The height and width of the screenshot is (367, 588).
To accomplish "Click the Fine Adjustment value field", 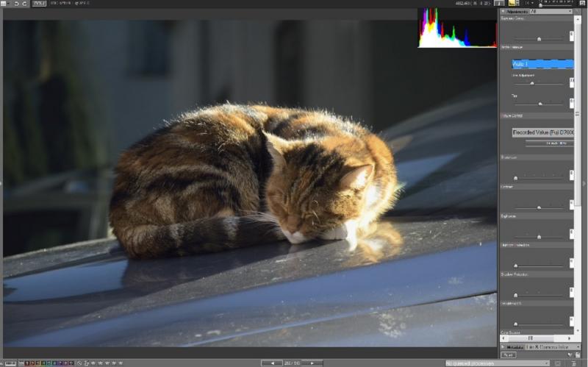I will pos(572,82).
